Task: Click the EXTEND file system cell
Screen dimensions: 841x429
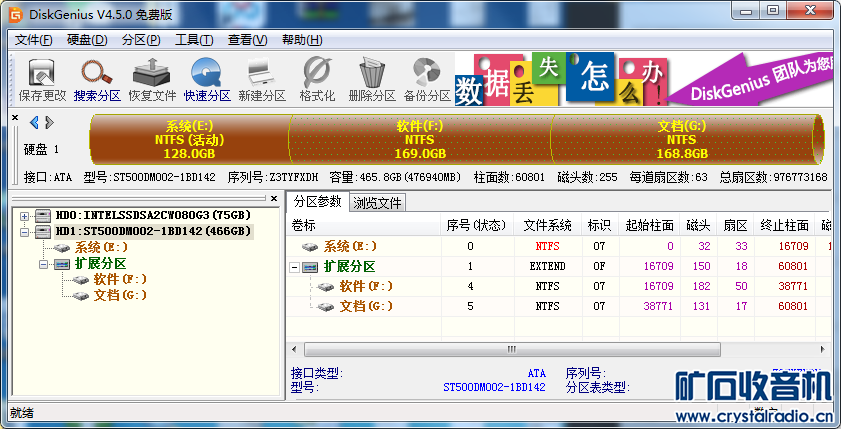Action: tap(547, 267)
